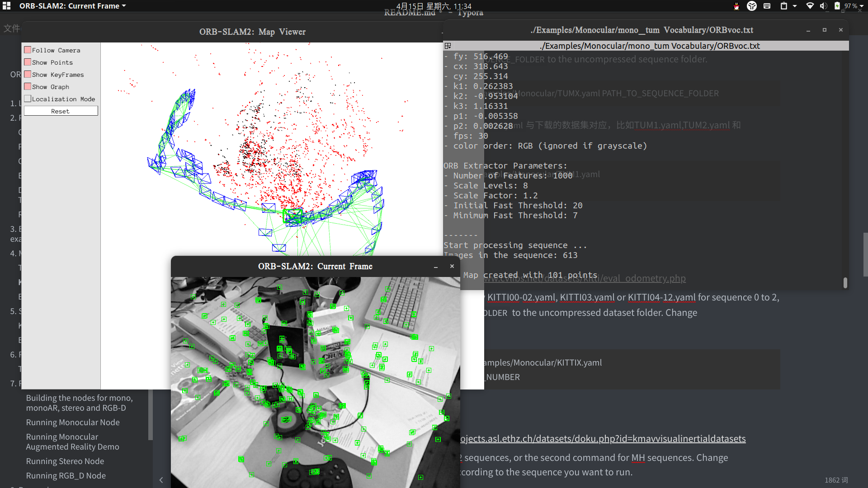Collapse Typora sidebar with the left chevron

[x=161, y=480]
